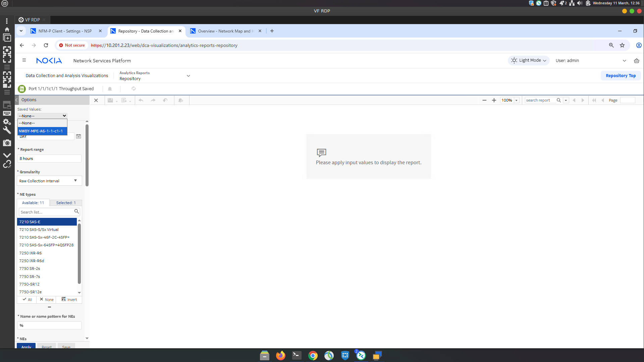This screenshot has width=644, height=362.
Task: Bookmark page with the star icon
Action: click(x=622, y=45)
